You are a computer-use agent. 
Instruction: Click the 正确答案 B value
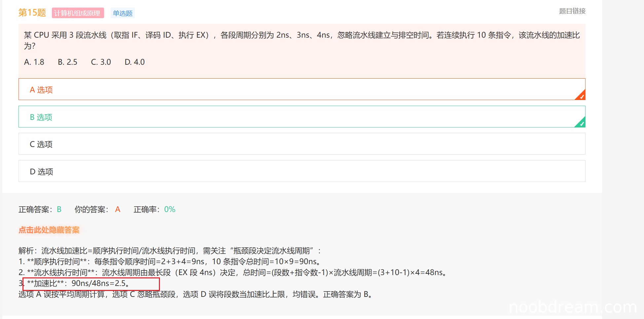coord(59,209)
